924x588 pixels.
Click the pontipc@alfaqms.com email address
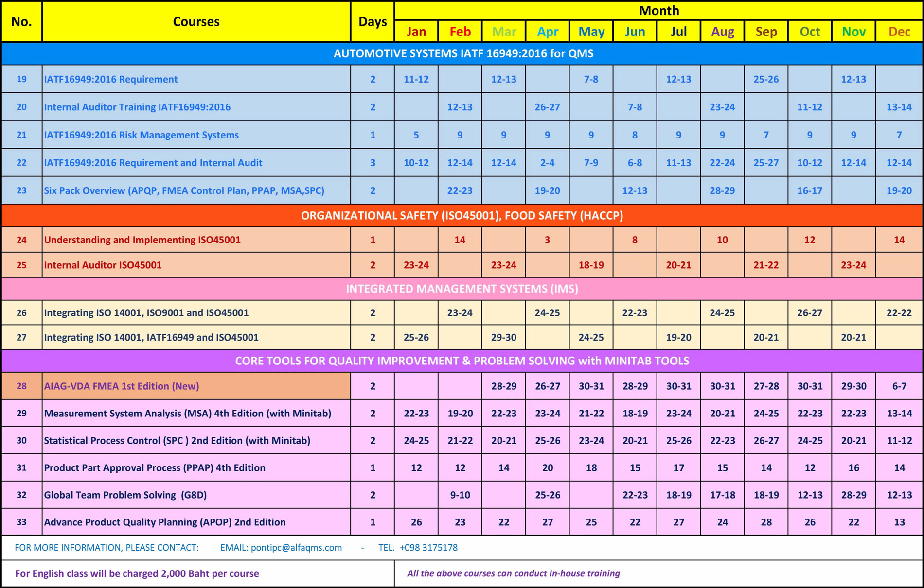click(x=296, y=548)
